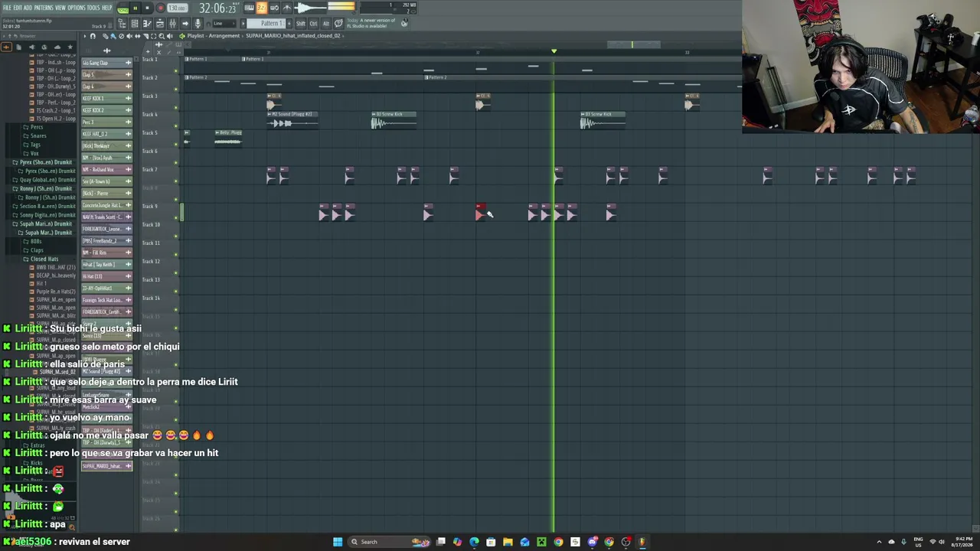Toggle song/pattern mode switch

[122, 8]
